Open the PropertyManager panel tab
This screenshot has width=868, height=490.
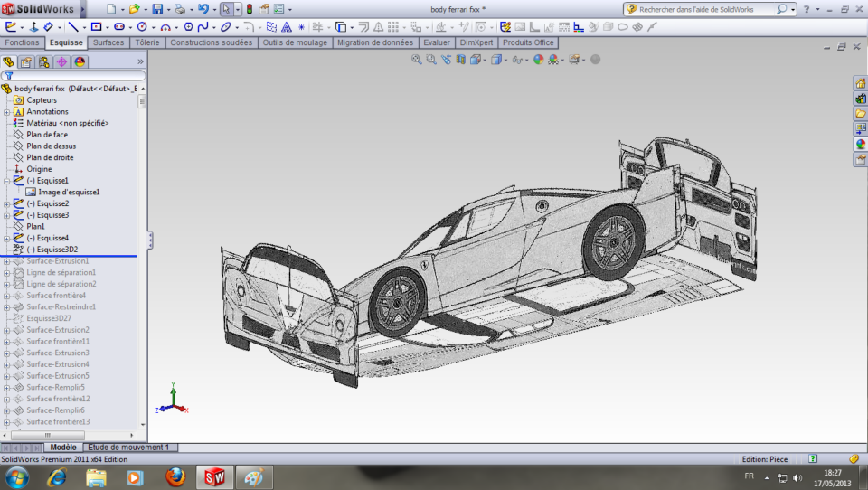[26, 61]
